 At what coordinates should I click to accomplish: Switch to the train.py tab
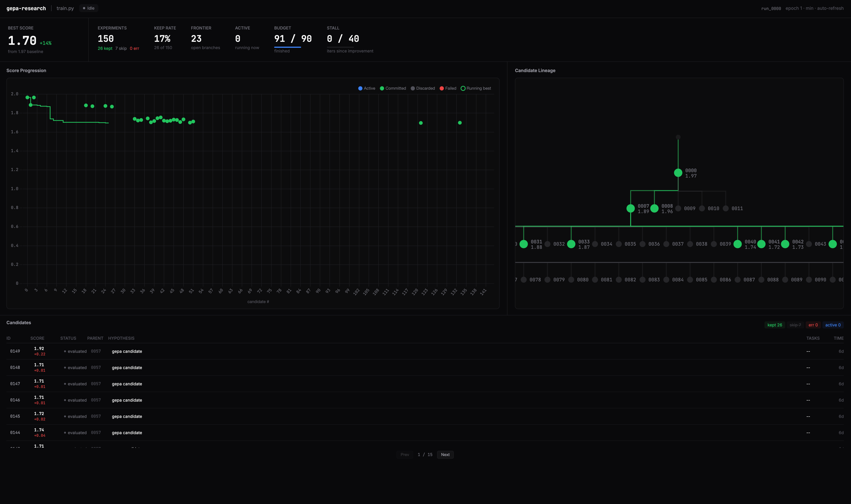[64, 8]
